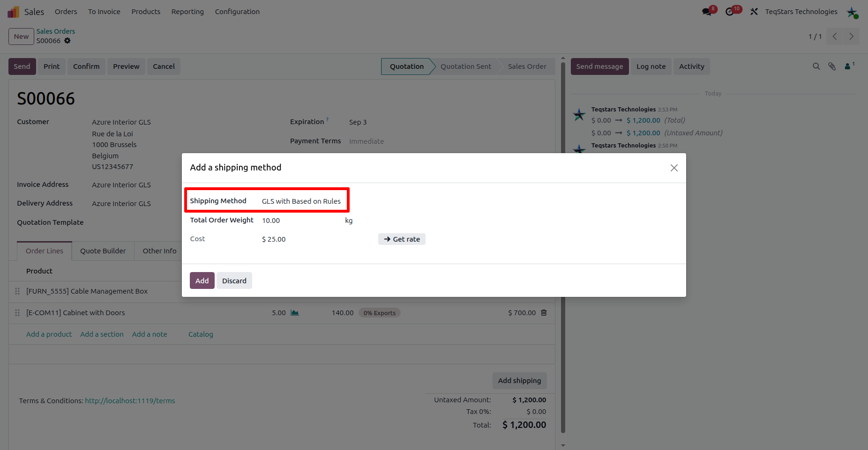Open the Sales app home icon
This screenshot has height=450, width=868.
pos(13,12)
